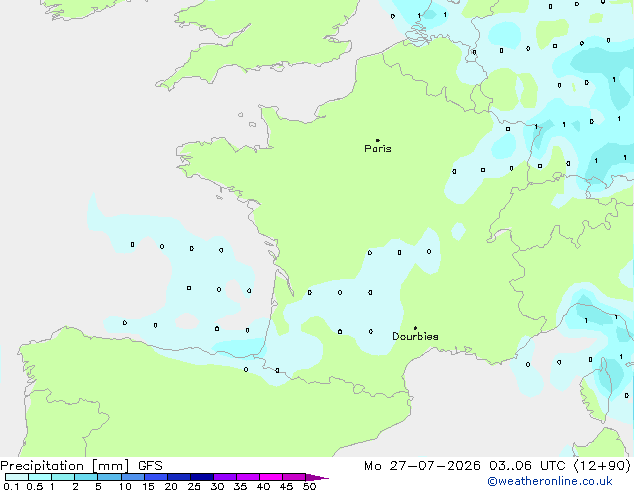Click the 'Mo 27-07-2026' date text

[423, 466]
